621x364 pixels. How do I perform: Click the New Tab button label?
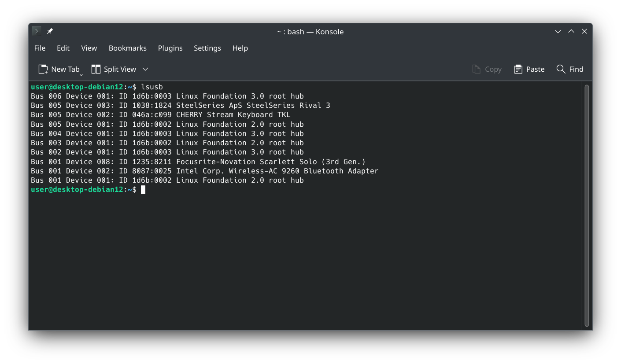[x=65, y=69]
